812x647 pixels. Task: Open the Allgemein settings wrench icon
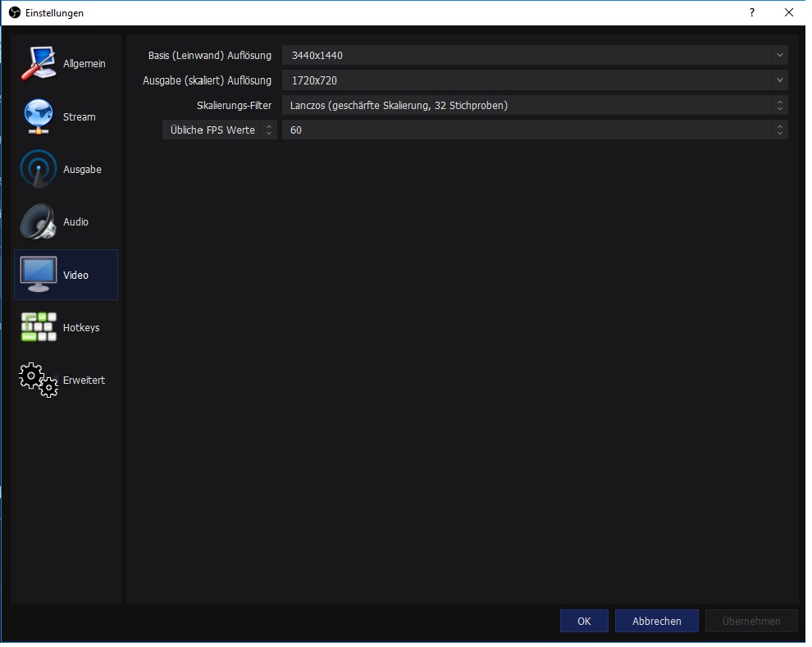click(39, 64)
